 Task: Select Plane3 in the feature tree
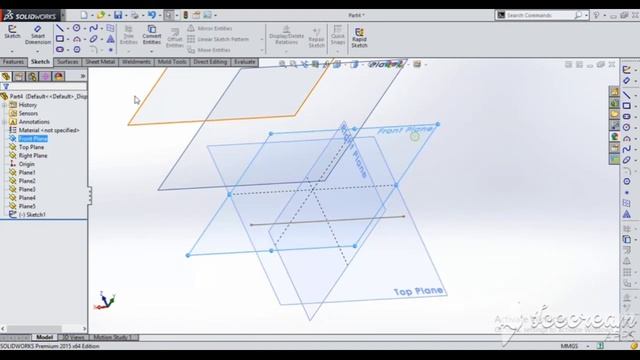pos(27,189)
